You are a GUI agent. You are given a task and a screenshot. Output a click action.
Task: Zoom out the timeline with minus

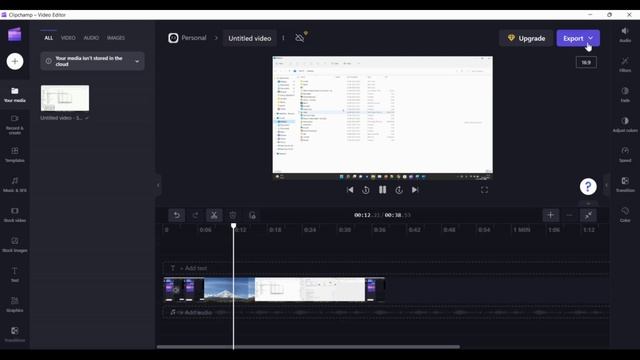[569, 215]
